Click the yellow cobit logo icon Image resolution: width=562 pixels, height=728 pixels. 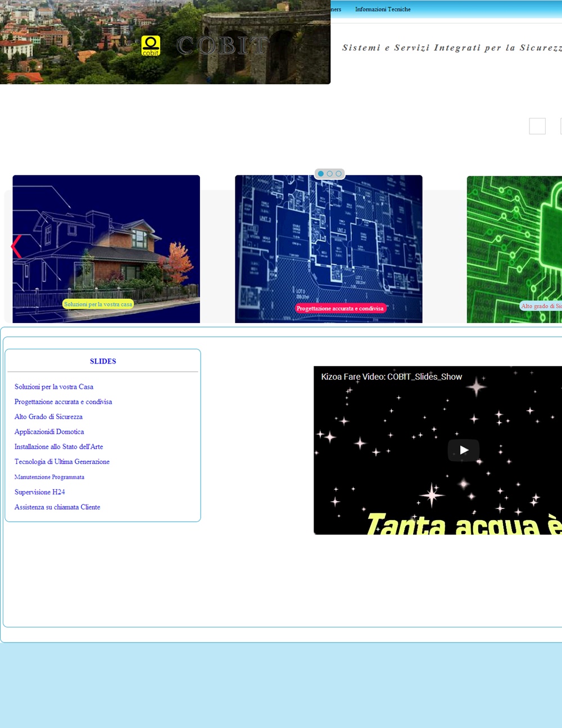tap(151, 46)
